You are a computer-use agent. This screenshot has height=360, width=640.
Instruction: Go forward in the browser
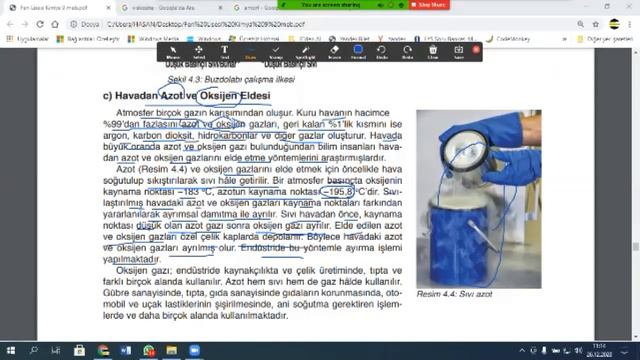click(25, 24)
